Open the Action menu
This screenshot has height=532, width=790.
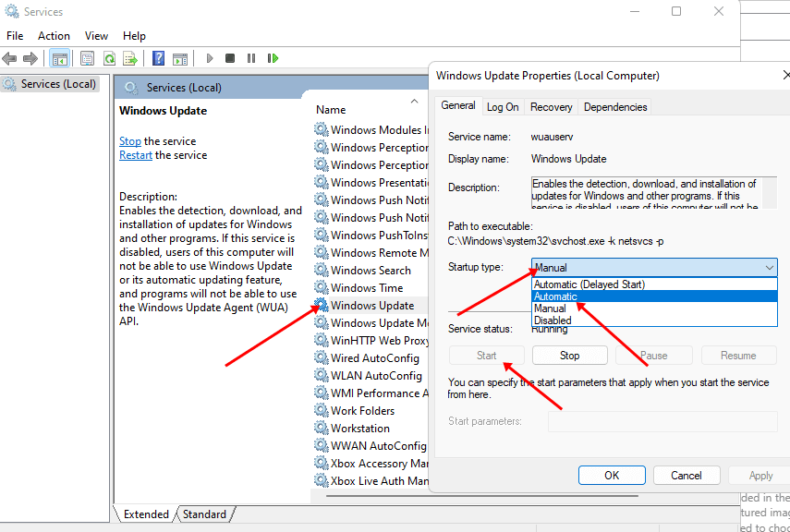point(54,36)
